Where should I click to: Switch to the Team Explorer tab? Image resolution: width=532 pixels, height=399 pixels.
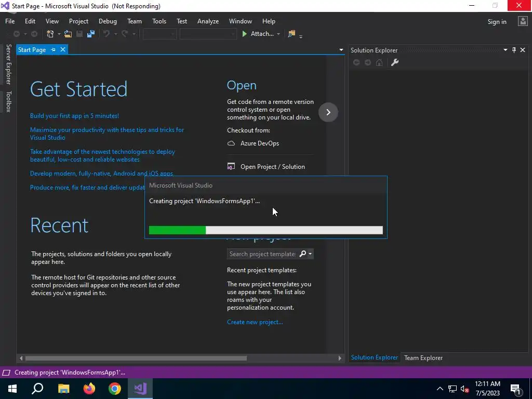point(423,357)
